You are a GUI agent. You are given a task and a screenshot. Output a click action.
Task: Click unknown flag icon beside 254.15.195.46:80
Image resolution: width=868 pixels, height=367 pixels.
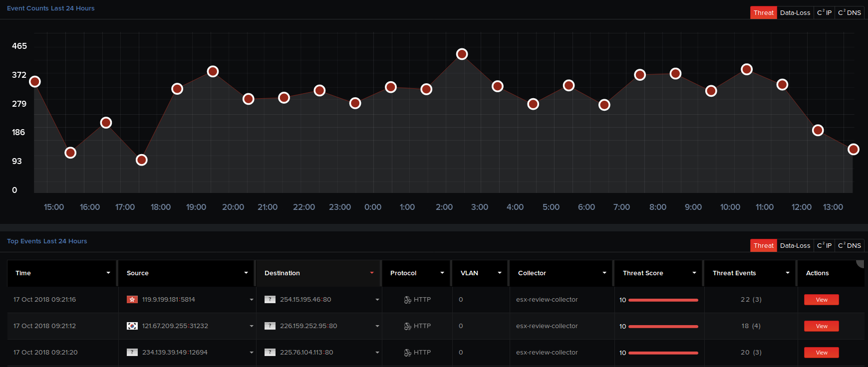(270, 300)
